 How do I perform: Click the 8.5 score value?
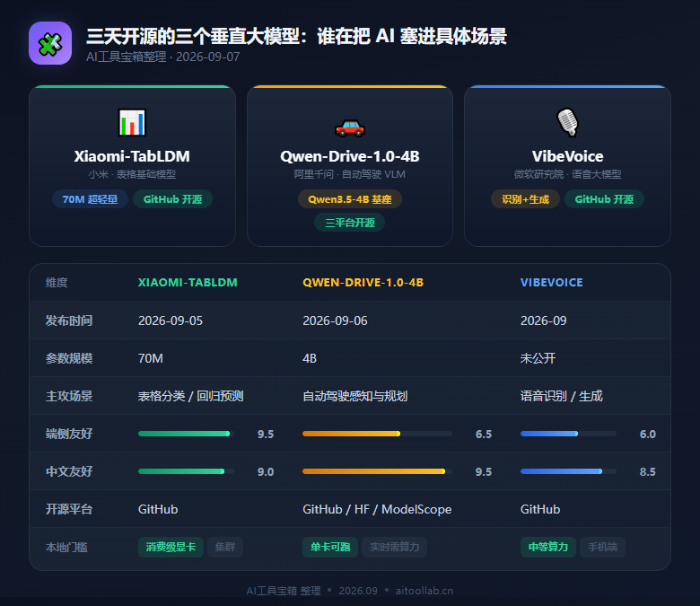coord(648,471)
